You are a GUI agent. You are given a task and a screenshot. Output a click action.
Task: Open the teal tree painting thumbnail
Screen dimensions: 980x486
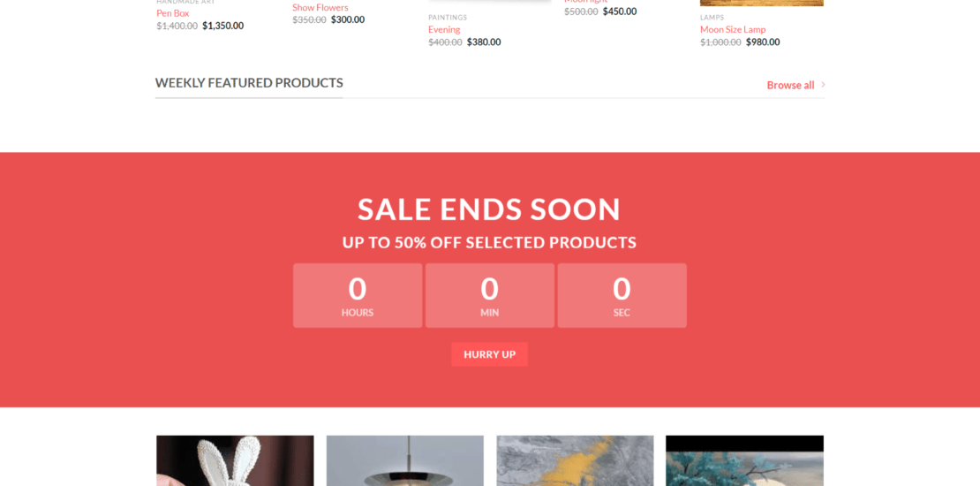click(744, 460)
